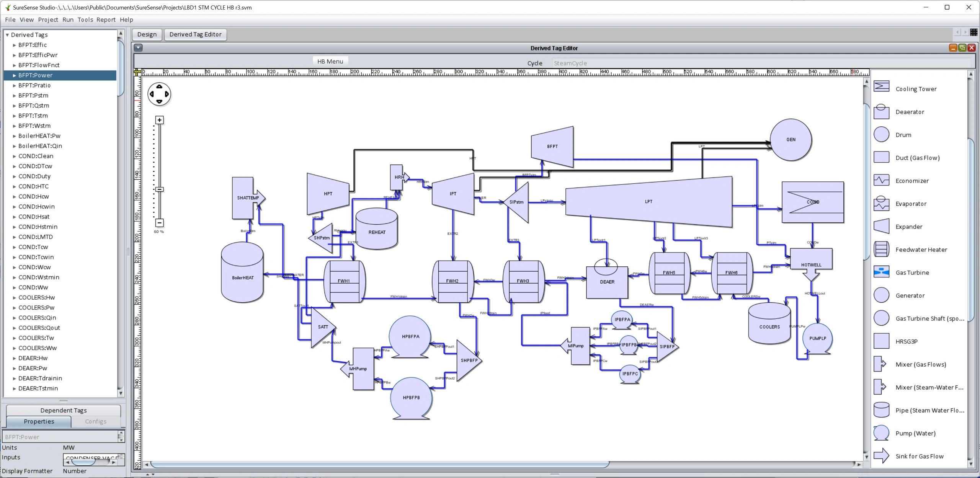Click the zoom-in plus button above the slider
Screen dimensions: 980x478
(x=159, y=120)
